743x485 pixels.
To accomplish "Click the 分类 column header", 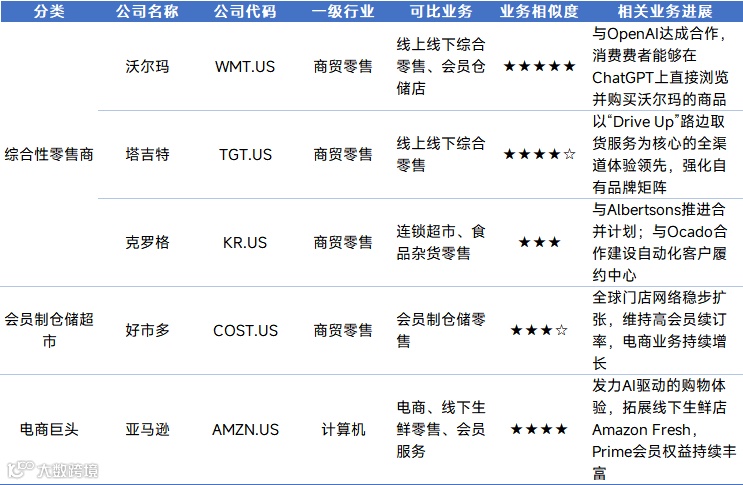I will (49, 11).
